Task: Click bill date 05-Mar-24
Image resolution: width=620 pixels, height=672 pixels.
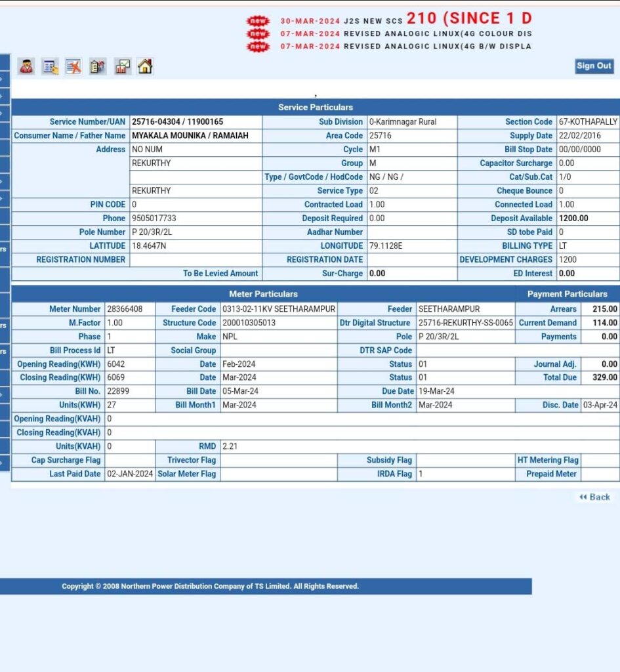Action: click(240, 391)
